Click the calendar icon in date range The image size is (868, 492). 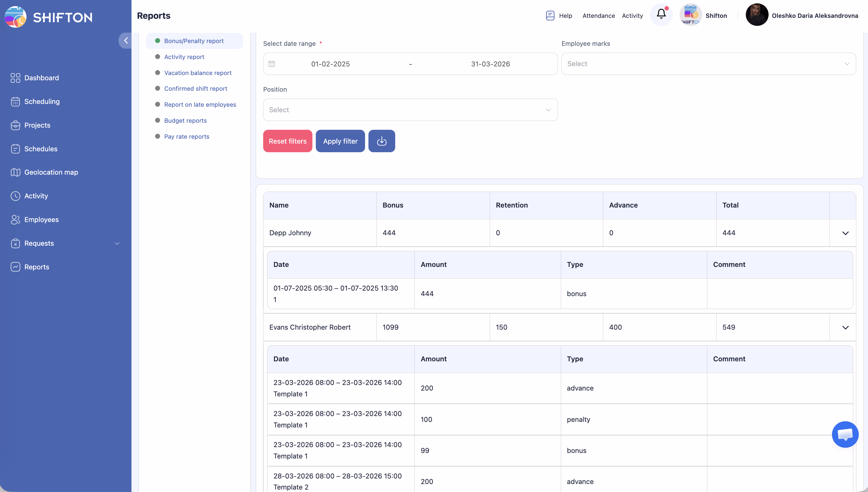(x=271, y=64)
